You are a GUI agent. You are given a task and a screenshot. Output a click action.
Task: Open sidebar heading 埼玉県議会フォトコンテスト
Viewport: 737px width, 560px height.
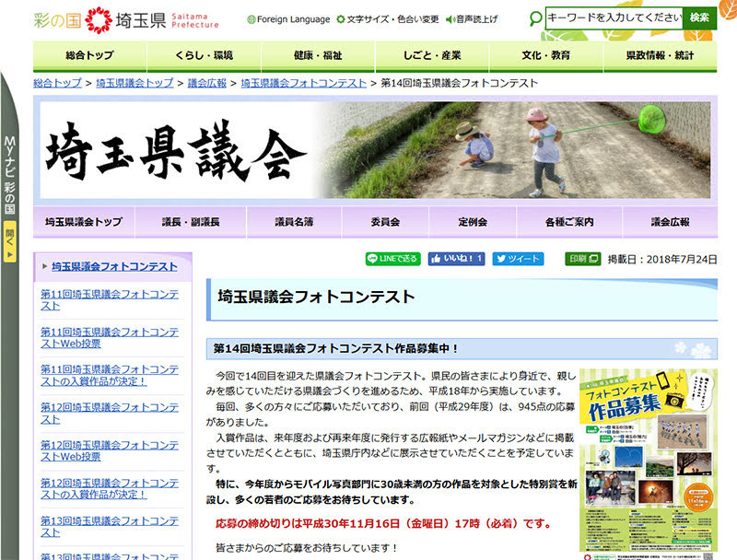pyautogui.click(x=114, y=266)
